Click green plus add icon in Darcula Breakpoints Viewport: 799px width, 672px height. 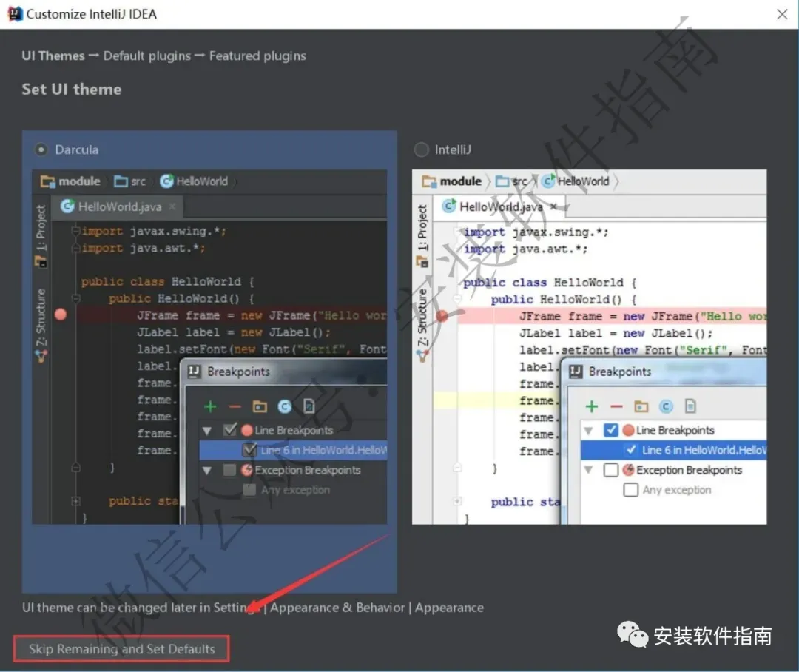[210, 406]
